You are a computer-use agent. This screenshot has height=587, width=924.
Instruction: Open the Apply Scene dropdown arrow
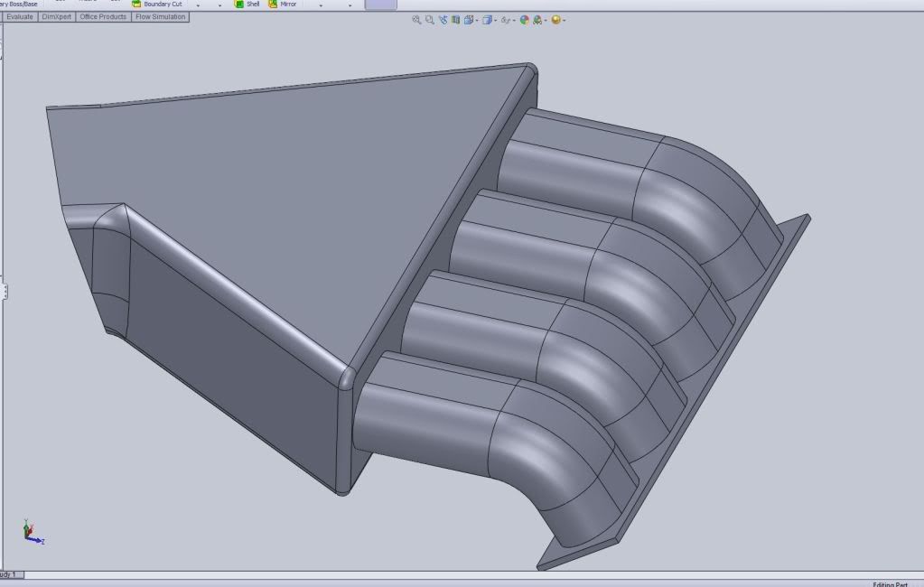(x=546, y=21)
